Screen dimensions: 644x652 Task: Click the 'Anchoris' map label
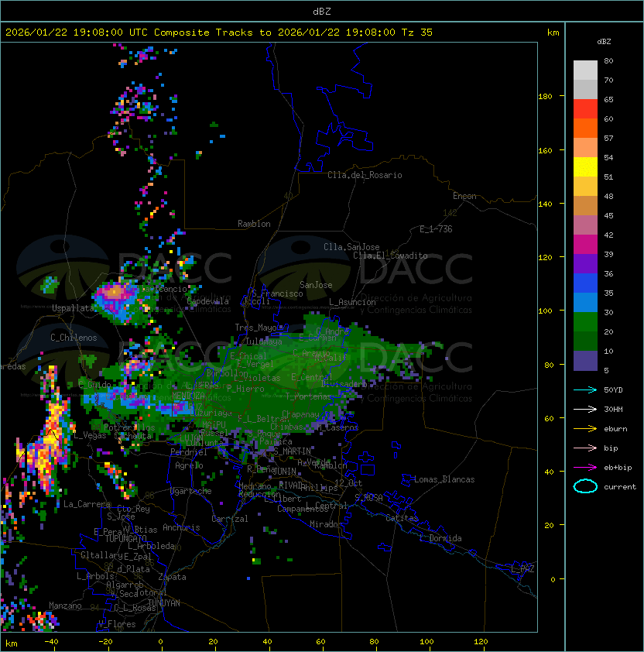(181, 527)
